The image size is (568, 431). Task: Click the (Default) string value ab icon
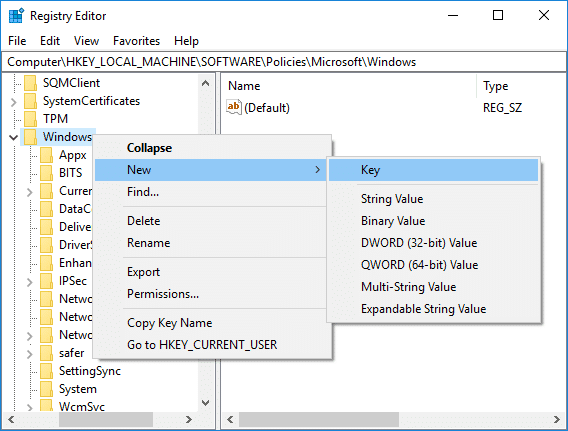coord(234,107)
